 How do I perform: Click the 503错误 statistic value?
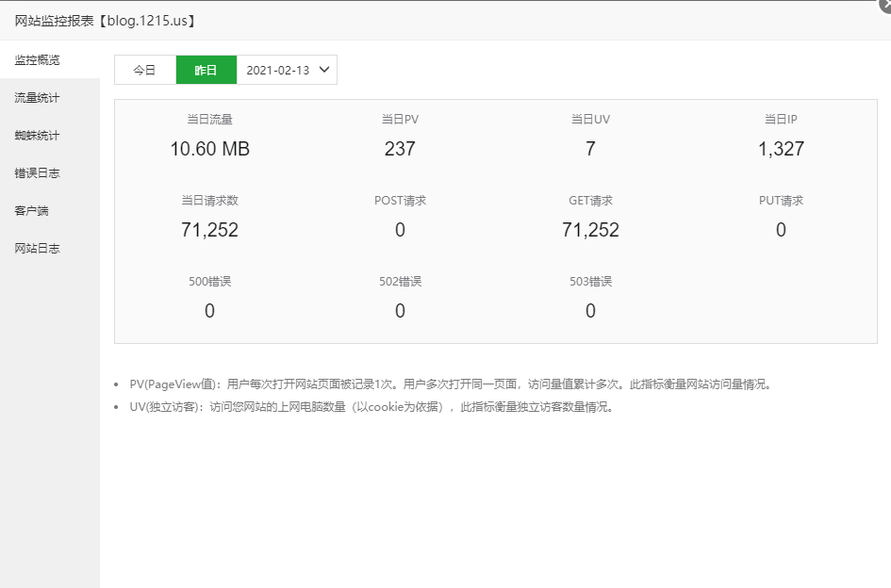click(590, 311)
